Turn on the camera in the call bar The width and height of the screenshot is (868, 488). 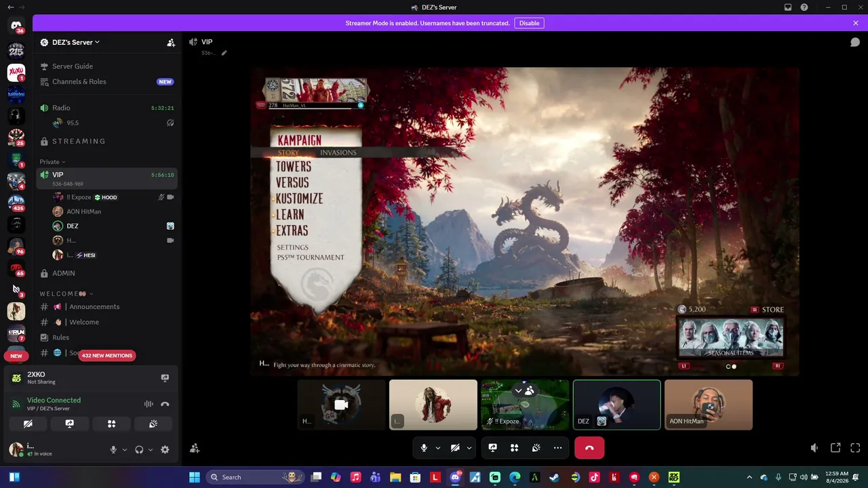455,448
